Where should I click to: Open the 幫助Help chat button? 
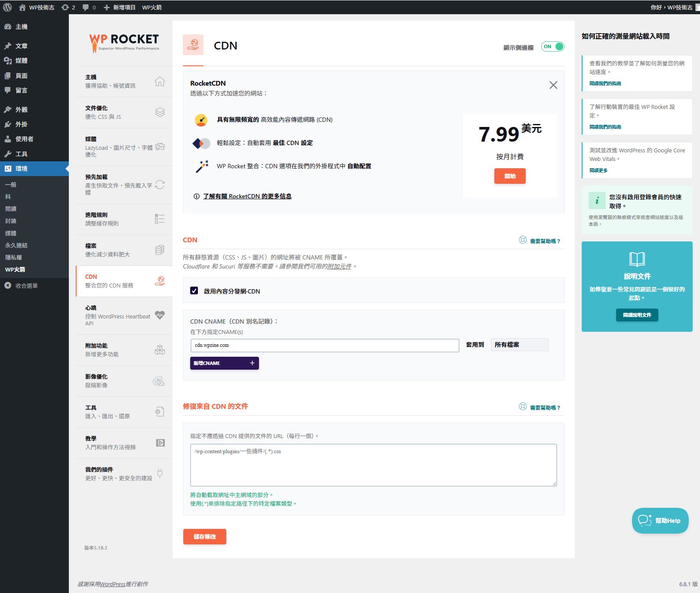(x=660, y=521)
